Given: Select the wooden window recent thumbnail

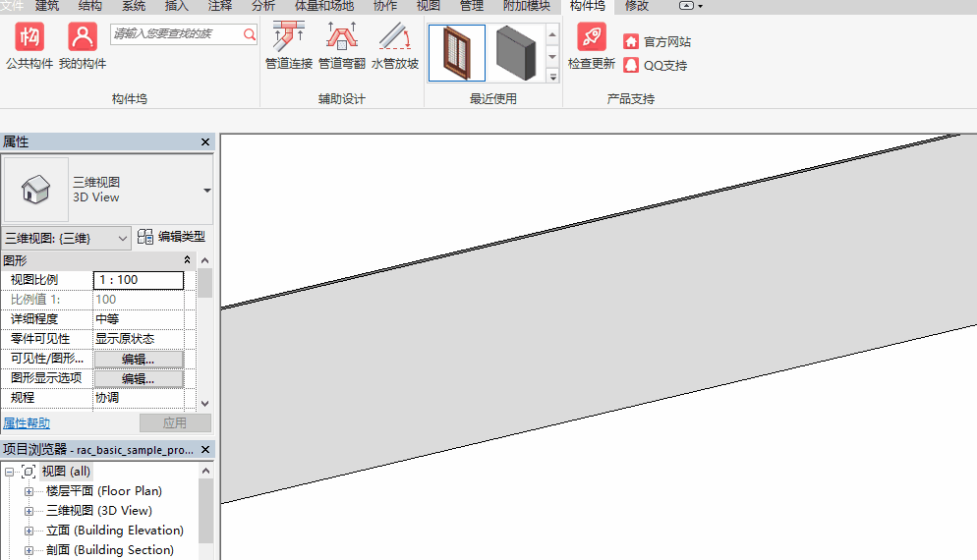Looking at the screenshot, I should point(457,53).
